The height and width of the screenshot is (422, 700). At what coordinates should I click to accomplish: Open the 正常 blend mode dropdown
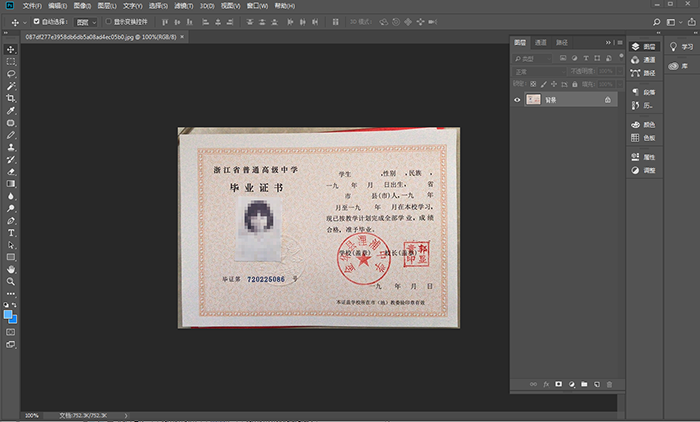pos(539,71)
